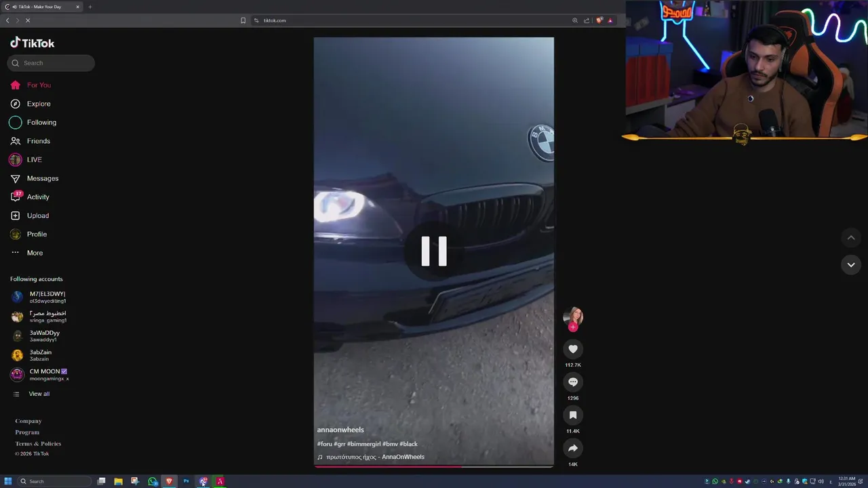868x488 pixels.
Task: Follow creator with the red plus badge
Action: tap(573, 327)
